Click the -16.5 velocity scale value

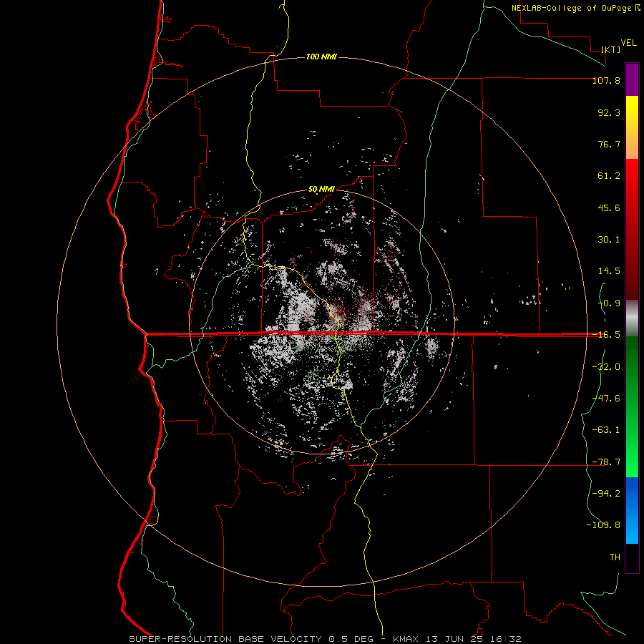(606, 335)
